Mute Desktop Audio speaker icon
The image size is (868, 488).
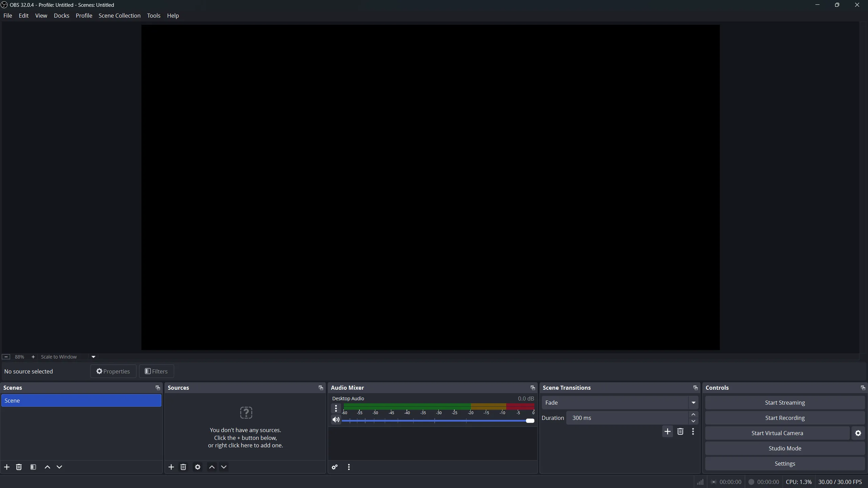tap(336, 420)
